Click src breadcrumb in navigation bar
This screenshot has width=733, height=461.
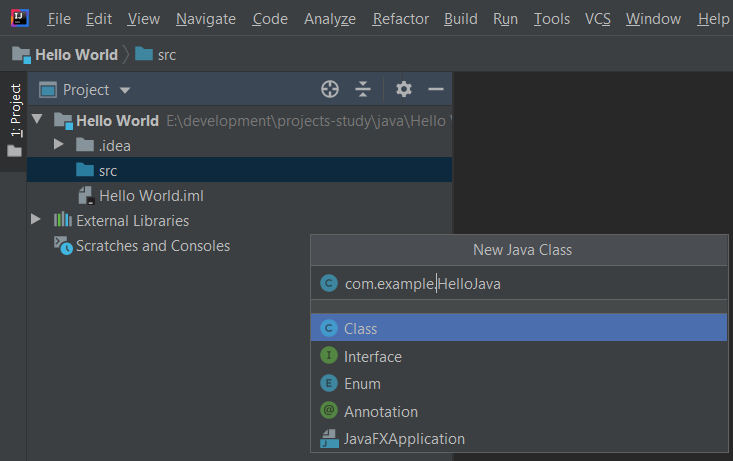point(156,55)
